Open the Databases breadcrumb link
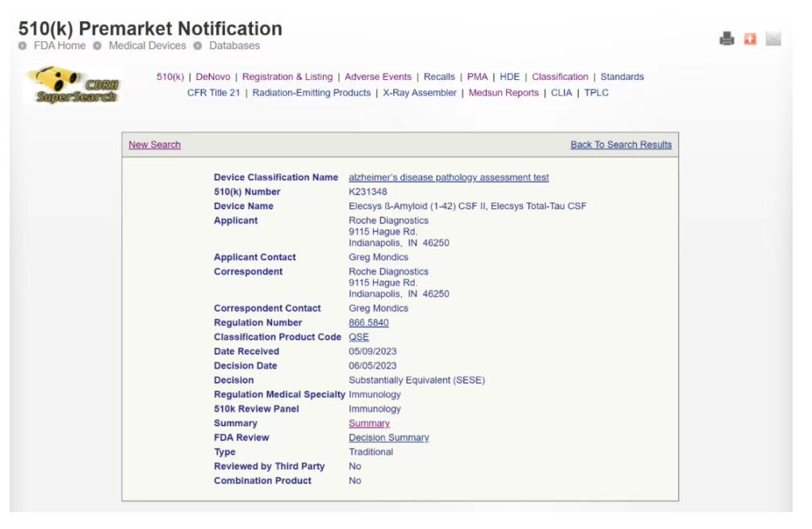812x529 pixels. pyautogui.click(x=234, y=46)
